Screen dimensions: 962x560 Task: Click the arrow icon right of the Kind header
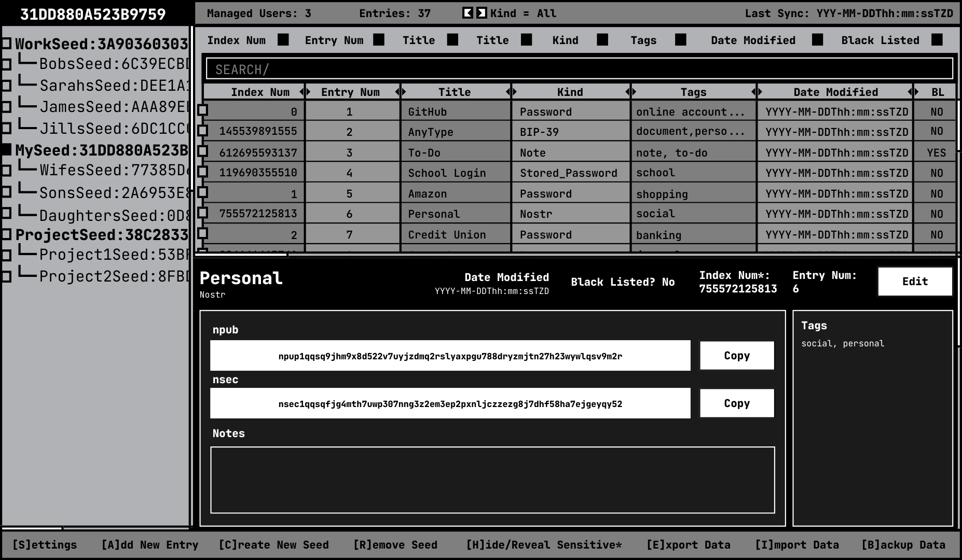click(627, 92)
